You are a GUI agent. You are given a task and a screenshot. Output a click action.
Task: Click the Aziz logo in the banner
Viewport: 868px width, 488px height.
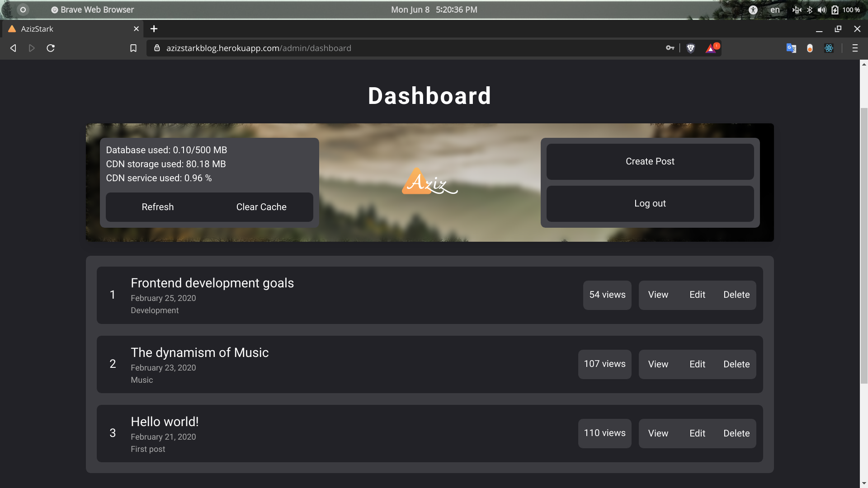[x=429, y=182]
